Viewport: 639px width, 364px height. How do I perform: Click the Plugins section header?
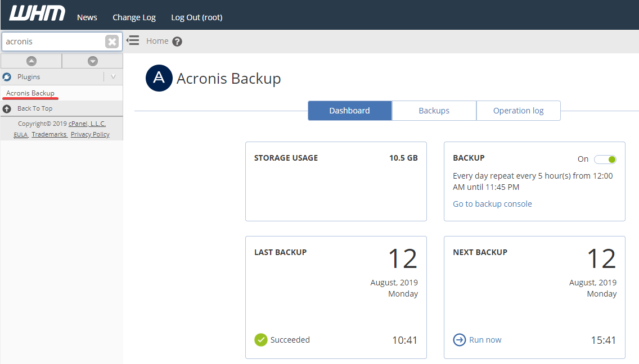(x=62, y=77)
